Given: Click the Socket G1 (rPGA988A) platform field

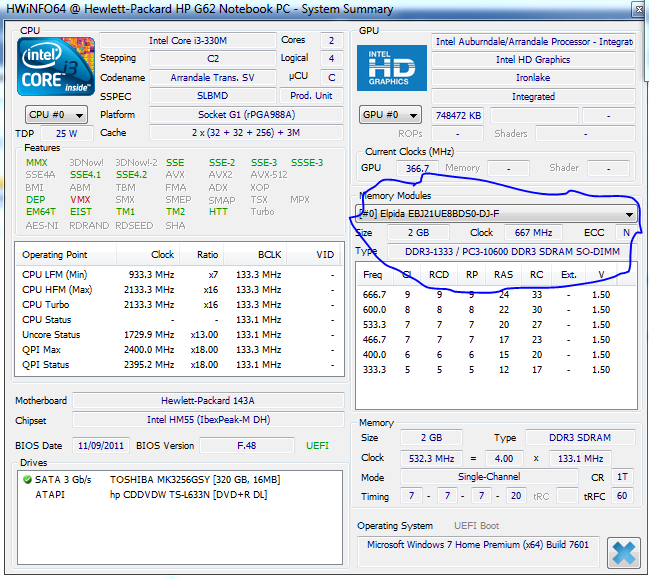Looking at the screenshot, I should (246, 114).
